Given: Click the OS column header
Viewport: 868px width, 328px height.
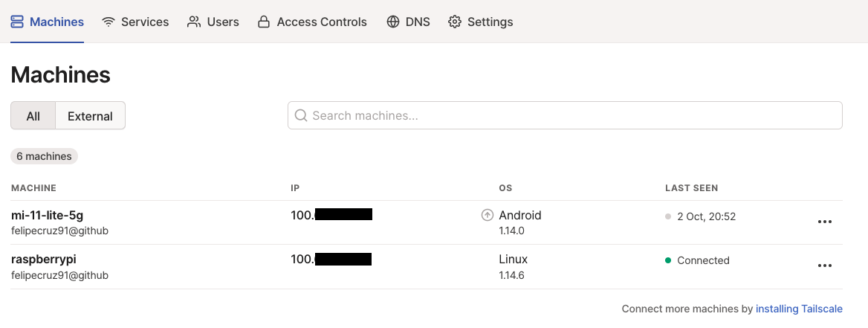Looking at the screenshot, I should [505, 188].
